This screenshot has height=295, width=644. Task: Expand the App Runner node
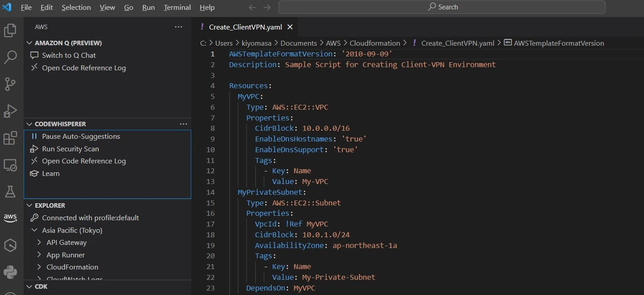coord(39,255)
